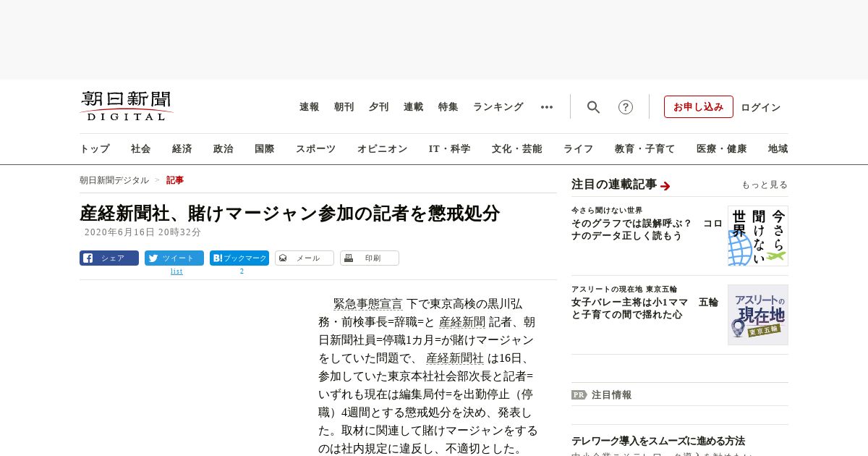Share article via Facebook シェア button
Screen dimensions: 868x456
click(109, 258)
